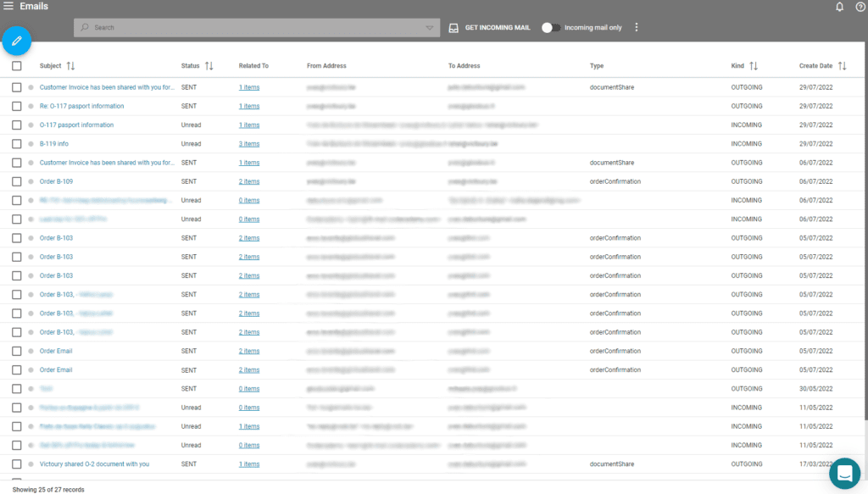The width and height of the screenshot is (868, 494).
Task: Open the notifications bell
Action: click(x=839, y=7)
